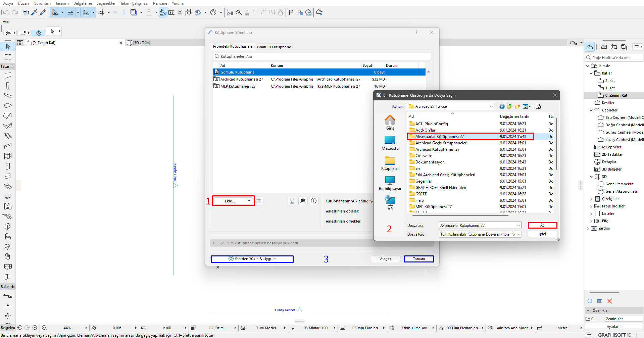Create new folder in file dialog
644x338 pixels.
pyautogui.click(x=517, y=106)
